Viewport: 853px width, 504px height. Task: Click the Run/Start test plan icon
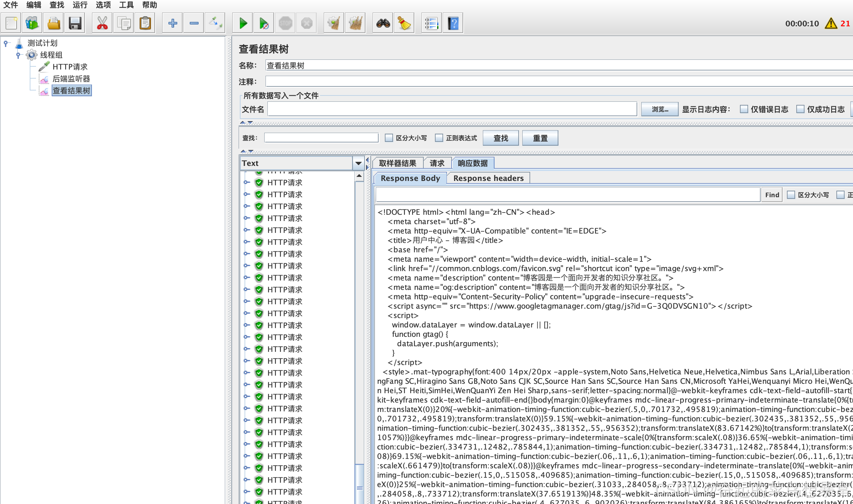[242, 23]
